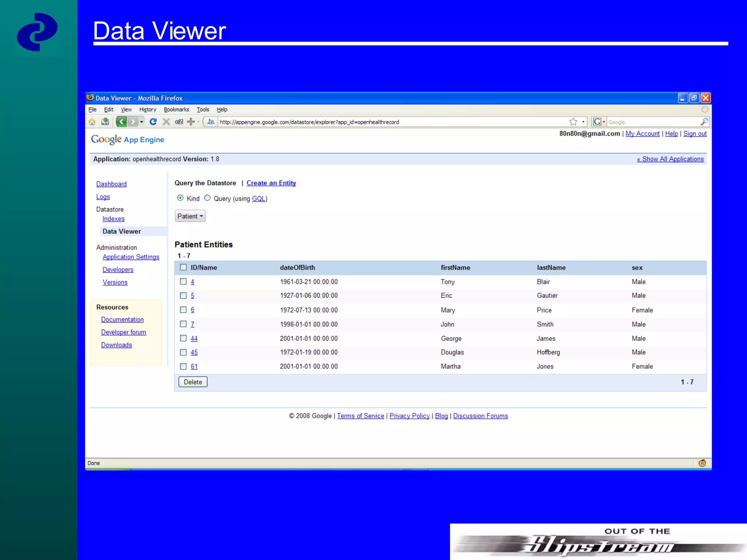The image size is (747, 560).
Task: Click the site identity icon in the address bar
Action: pos(211,122)
